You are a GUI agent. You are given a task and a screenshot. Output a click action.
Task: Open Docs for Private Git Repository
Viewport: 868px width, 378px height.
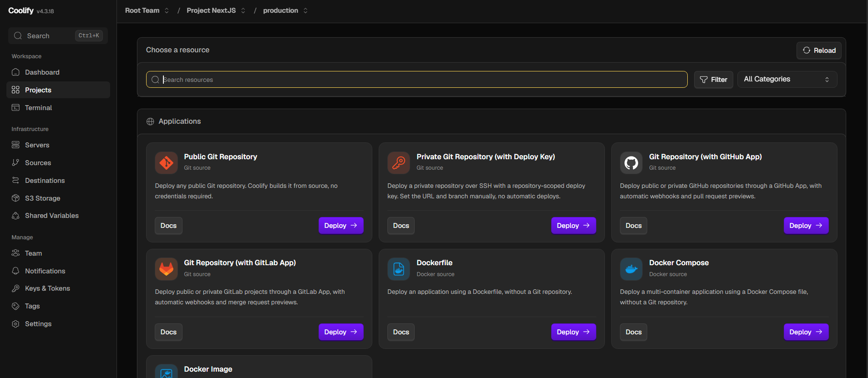(401, 226)
